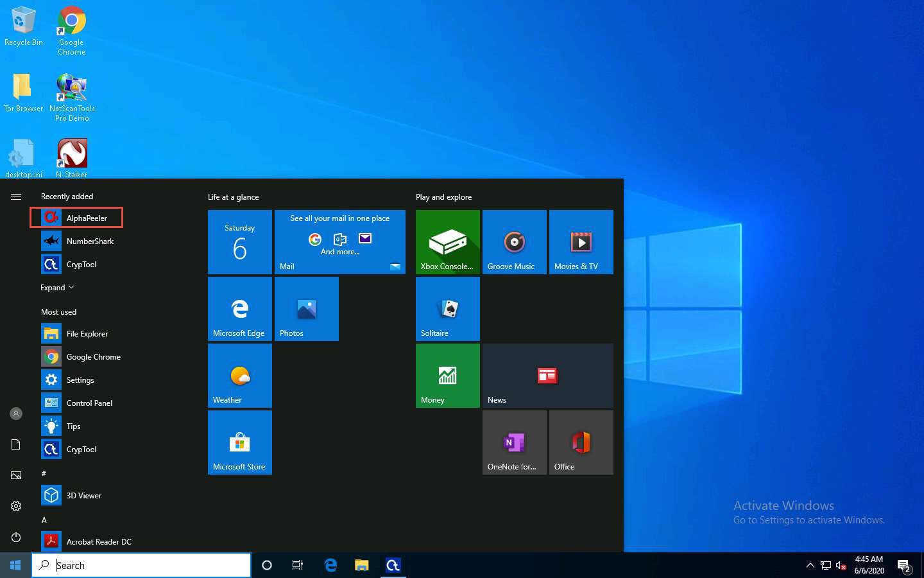Open AlphaPeeler from Recently added
The height and width of the screenshot is (578, 924).
[76, 218]
